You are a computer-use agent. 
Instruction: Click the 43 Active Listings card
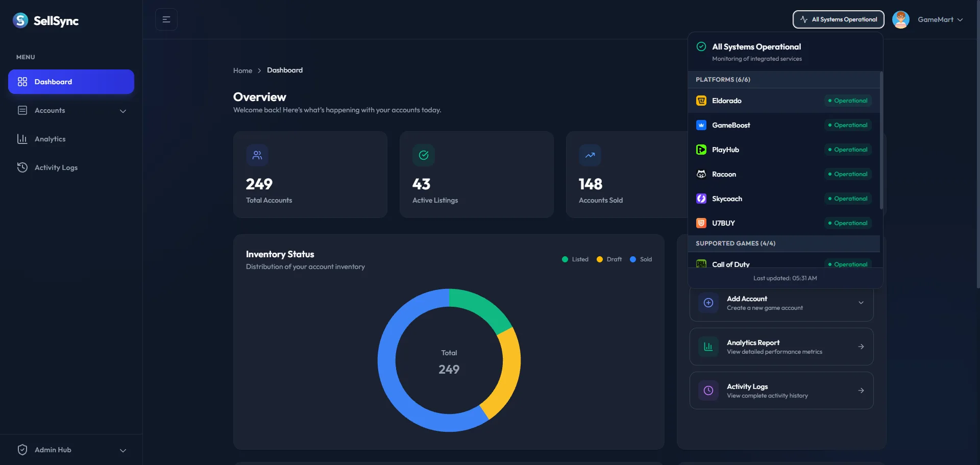tap(477, 175)
